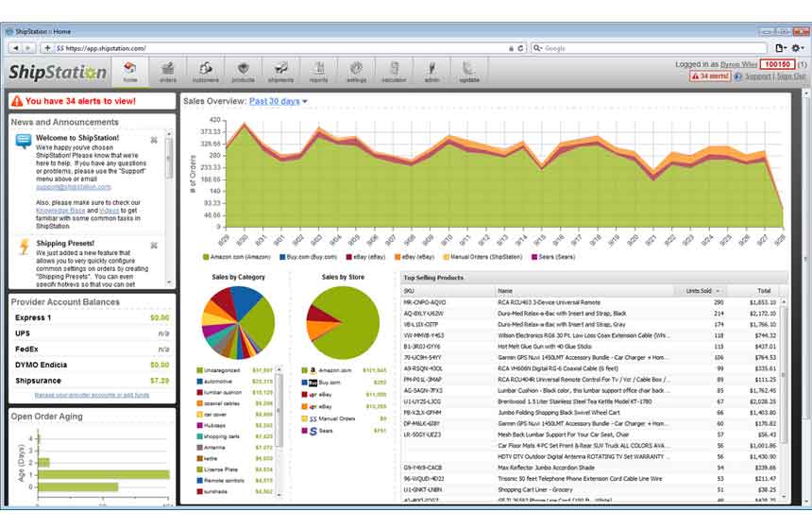812x529 pixels.
Task: Click the Amazon logo in Sales by Store list
Action: coord(313,370)
